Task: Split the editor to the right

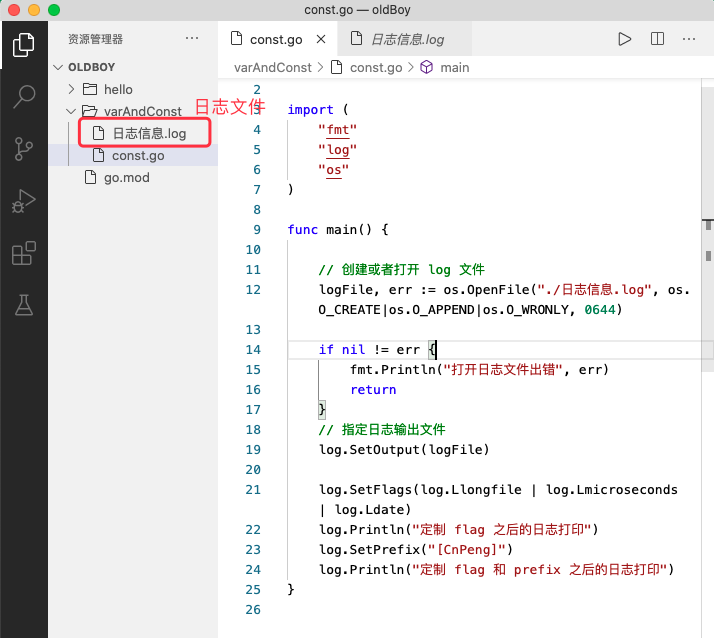Action: click(x=657, y=39)
